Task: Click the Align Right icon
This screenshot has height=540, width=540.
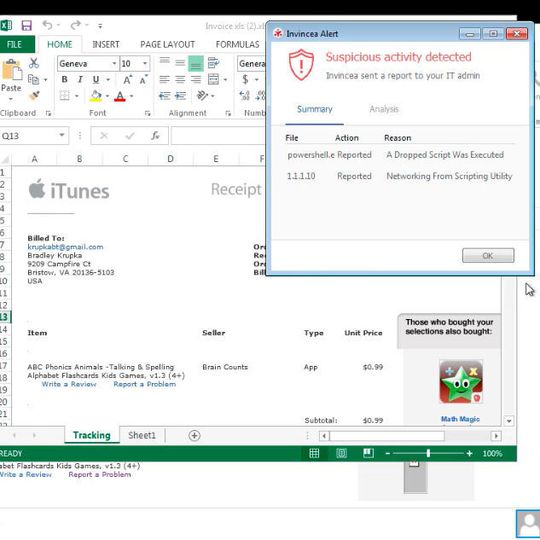Action: tap(196, 80)
